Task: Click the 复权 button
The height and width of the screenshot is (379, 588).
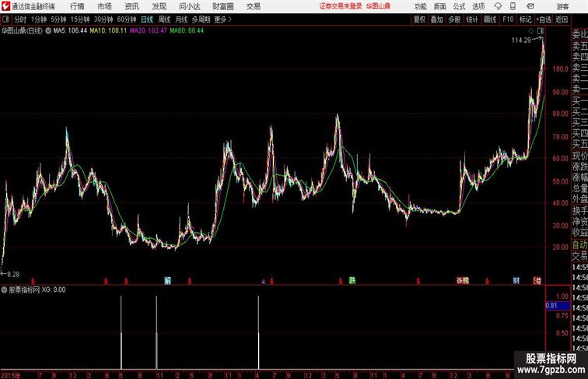Action: [x=420, y=19]
